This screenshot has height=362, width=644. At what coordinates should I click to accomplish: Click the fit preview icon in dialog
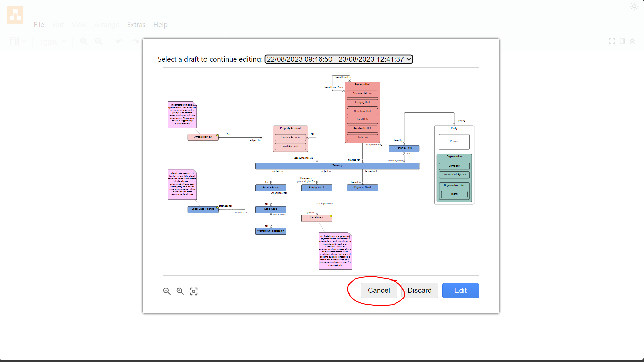194,291
